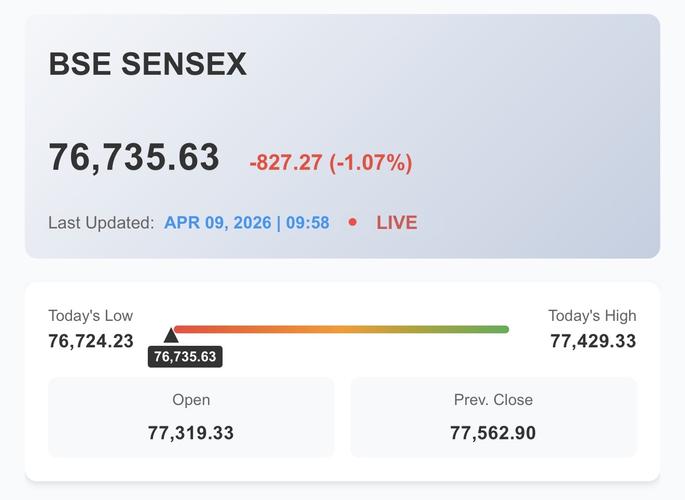Image resolution: width=685 pixels, height=500 pixels.
Task: Click the black triangle range marker
Action: [171, 336]
